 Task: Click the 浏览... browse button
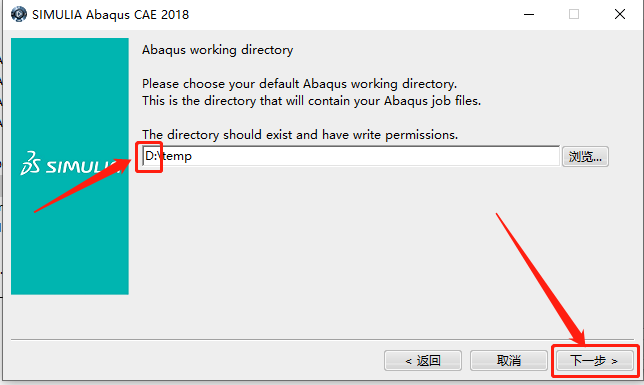tap(585, 157)
